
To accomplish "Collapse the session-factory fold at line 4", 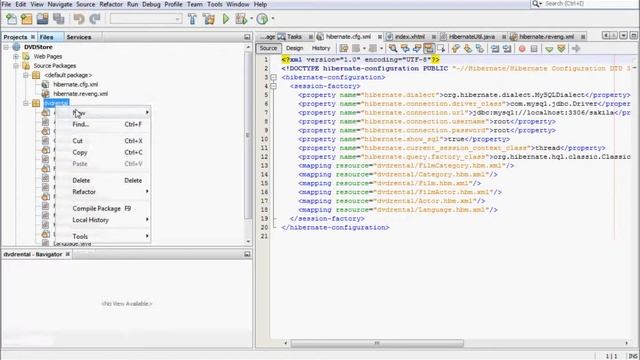I will tap(273, 86).
